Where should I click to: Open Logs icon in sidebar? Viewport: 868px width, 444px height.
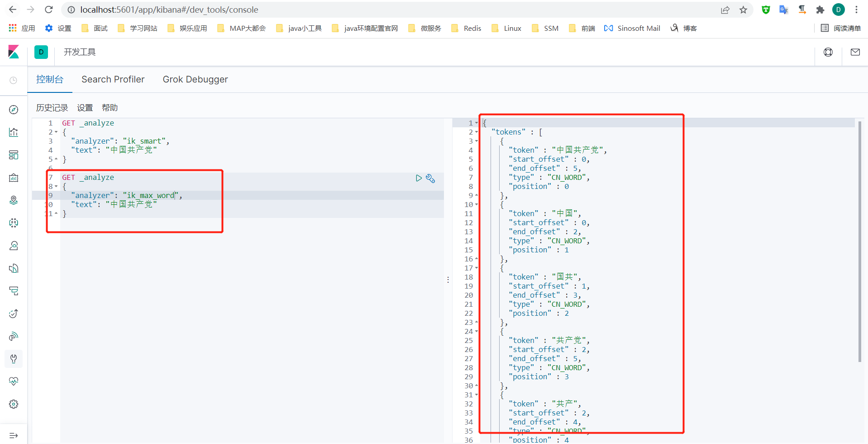(14, 268)
